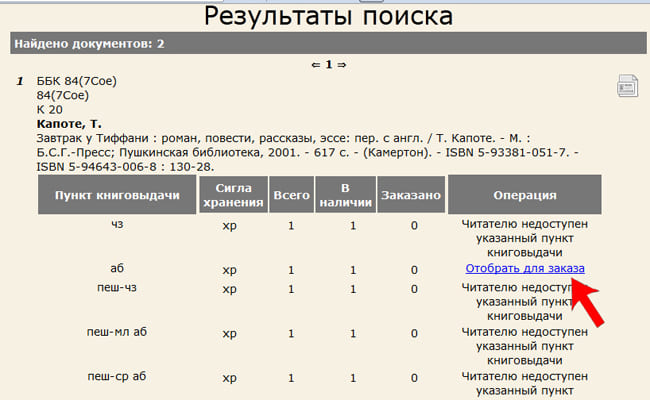The image size is (650, 400).
Task: Click the left arrow in the pagination
Action: coord(315,64)
